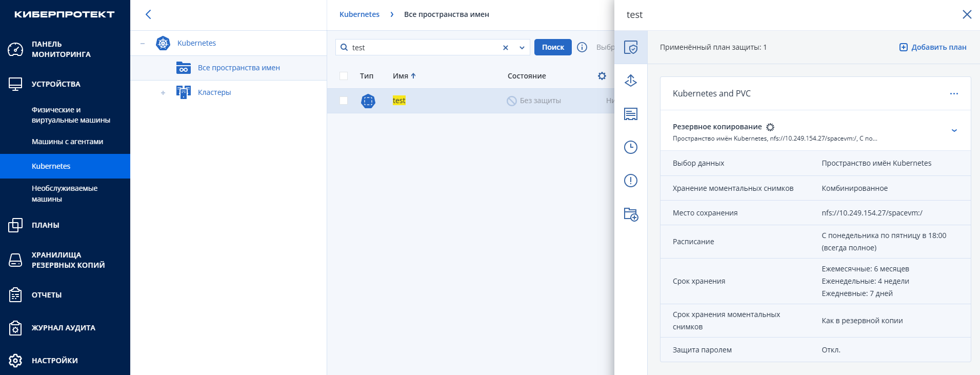The width and height of the screenshot is (980, 375).
Task: Clear the search field with X
Action: coord(506,48)
